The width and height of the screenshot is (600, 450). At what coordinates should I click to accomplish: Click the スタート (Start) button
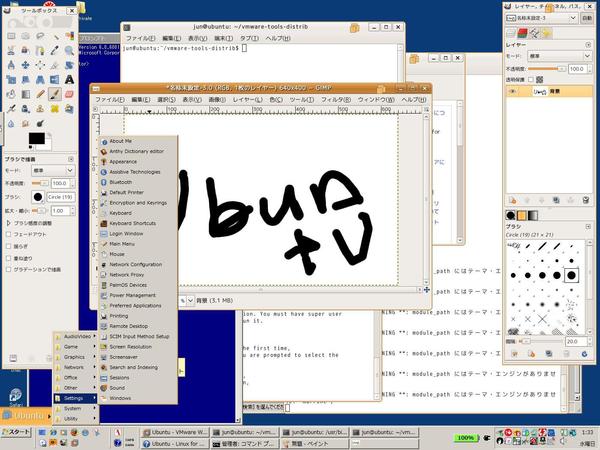[20, 431]
